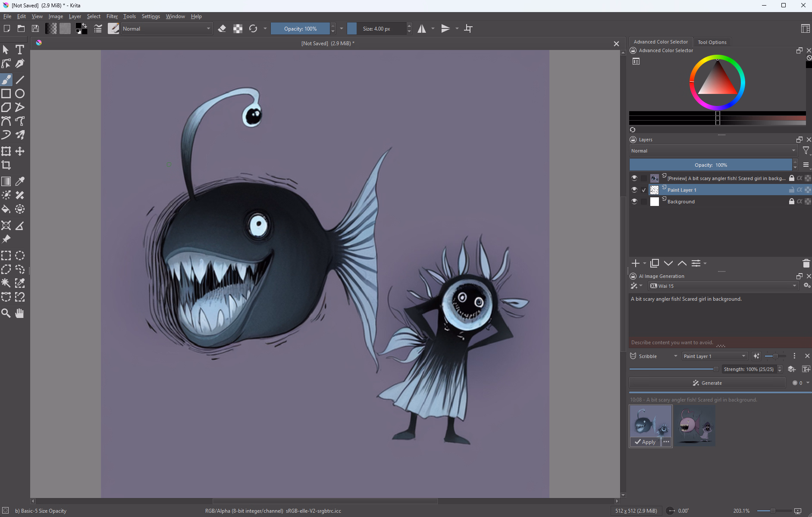This screenshot has height=517, width=812.
Task: Select the Zoom tool
Action: [x=6, y=313]
